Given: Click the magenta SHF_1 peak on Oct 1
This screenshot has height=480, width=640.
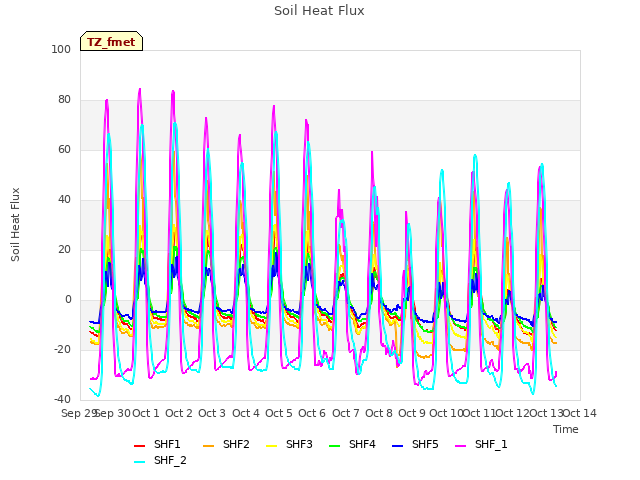Looking at the screenshot, I should (x=140, y=89).
